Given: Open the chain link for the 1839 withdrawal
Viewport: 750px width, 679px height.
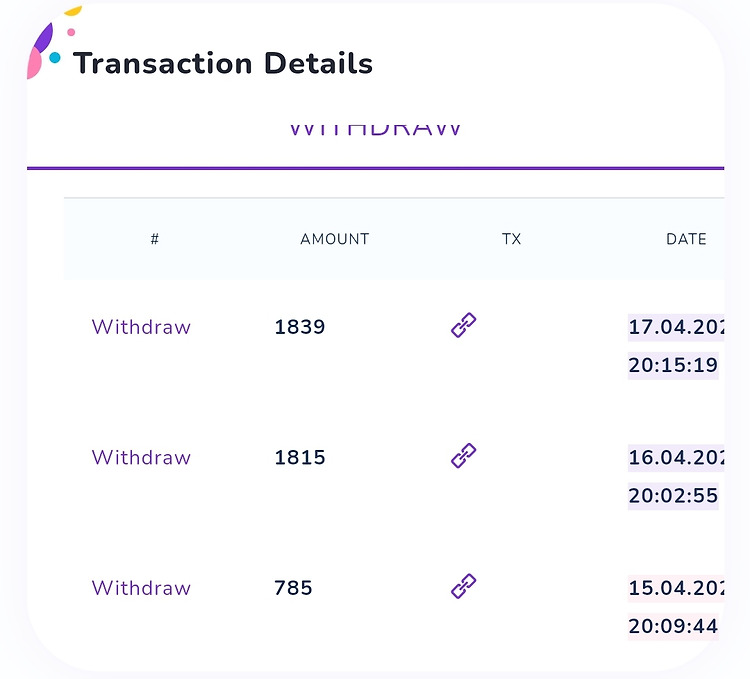Looking at the screenshot, I should [463, 325].
